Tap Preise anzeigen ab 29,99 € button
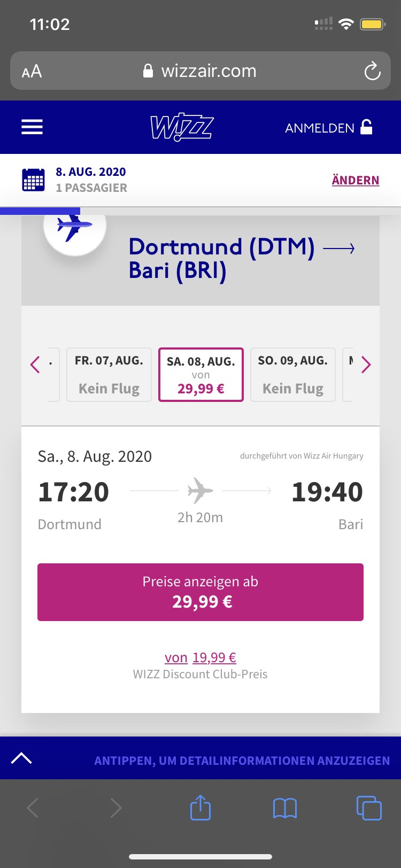The height and width of the screenshot is (868, 401). (x=200, y=592)
